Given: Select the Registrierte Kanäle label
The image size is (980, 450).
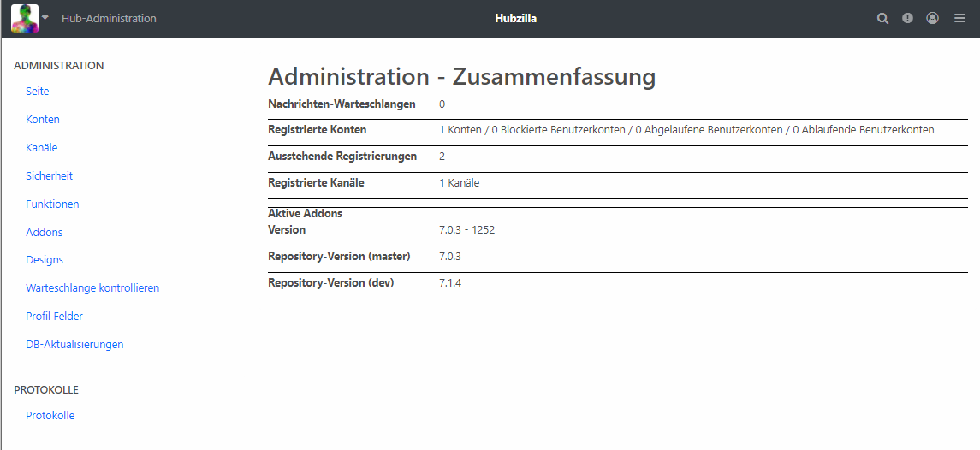Looking at the screenshot, I should [316, 182].
